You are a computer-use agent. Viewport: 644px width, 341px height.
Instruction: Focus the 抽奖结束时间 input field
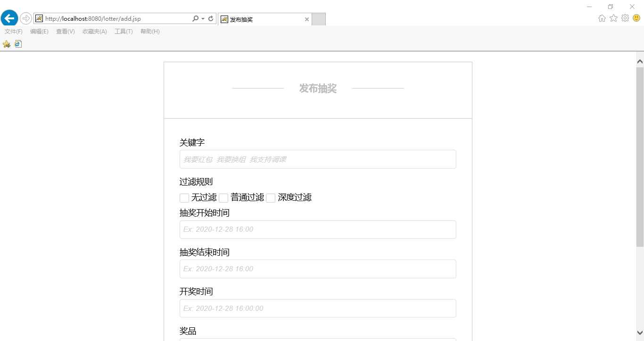(318, 269)
